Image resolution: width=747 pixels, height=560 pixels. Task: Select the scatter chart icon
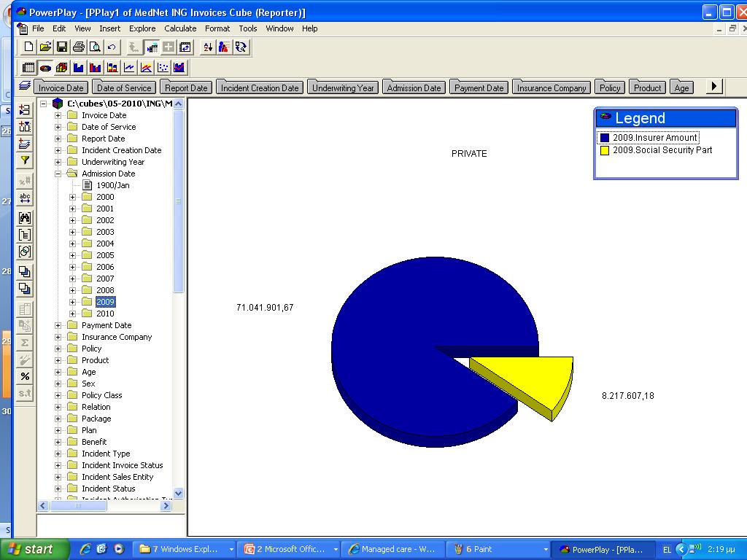(163, 68)
